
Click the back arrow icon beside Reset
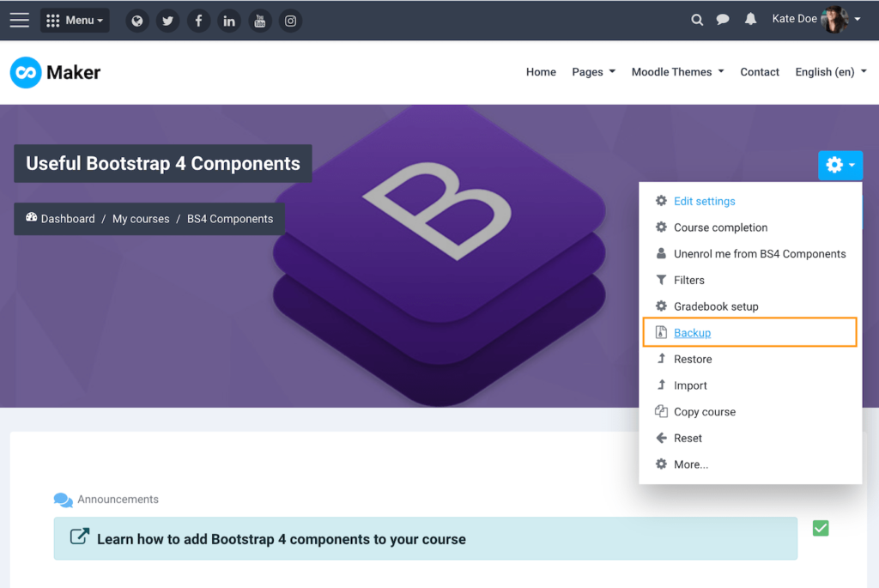(x=662, y=438)
